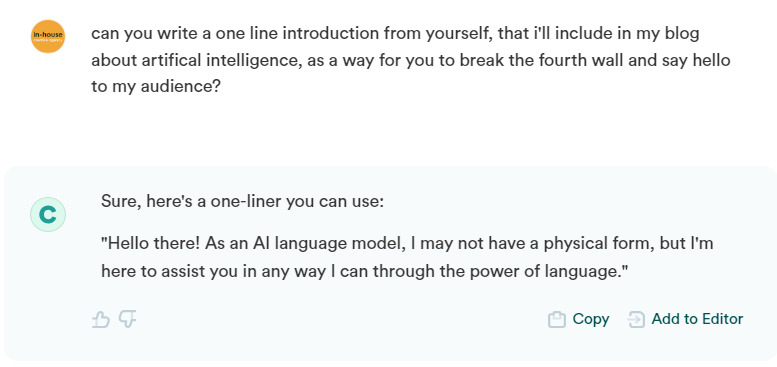The width and height of the screenshot is (777, 367).
Task: Click the line starting "can you write a one line"
Action: [x=395, y=34]
